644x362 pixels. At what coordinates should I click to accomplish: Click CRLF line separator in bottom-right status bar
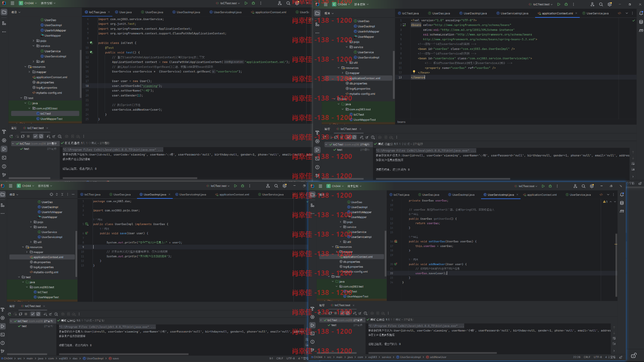[x=587, y=357]
